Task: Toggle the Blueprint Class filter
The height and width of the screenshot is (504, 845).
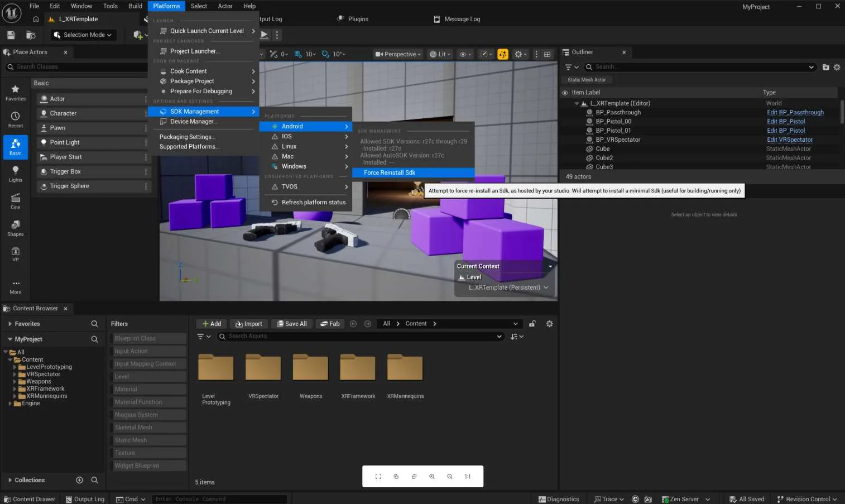Action: pos(148,338)
